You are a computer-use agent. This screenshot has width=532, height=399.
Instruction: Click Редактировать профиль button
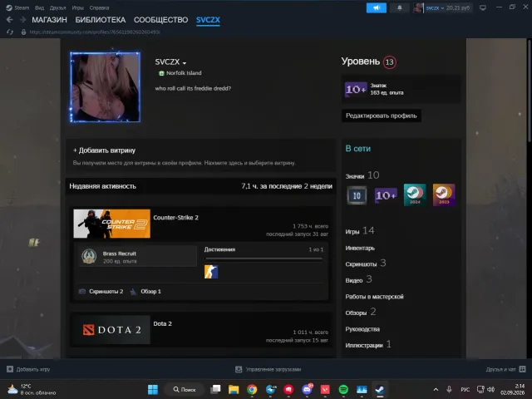381,116
